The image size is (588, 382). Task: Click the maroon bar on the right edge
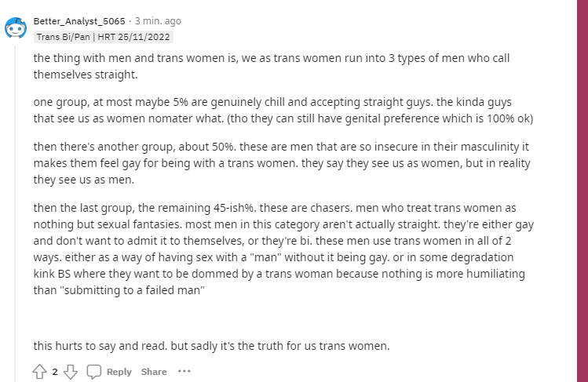pyautogui.click(x=583, y=191)
